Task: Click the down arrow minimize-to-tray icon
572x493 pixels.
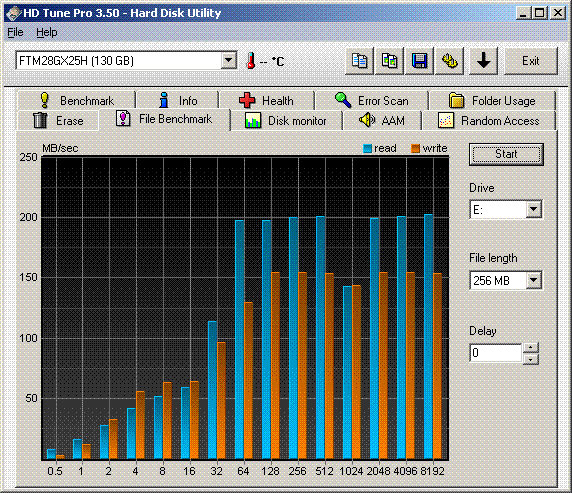Action: pos(483,61)
